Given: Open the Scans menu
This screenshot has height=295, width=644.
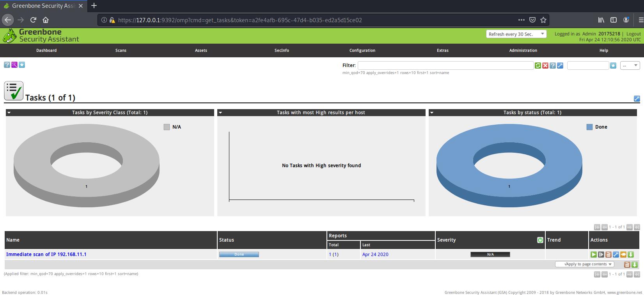Looking at the screenshot, I should 121,50.
